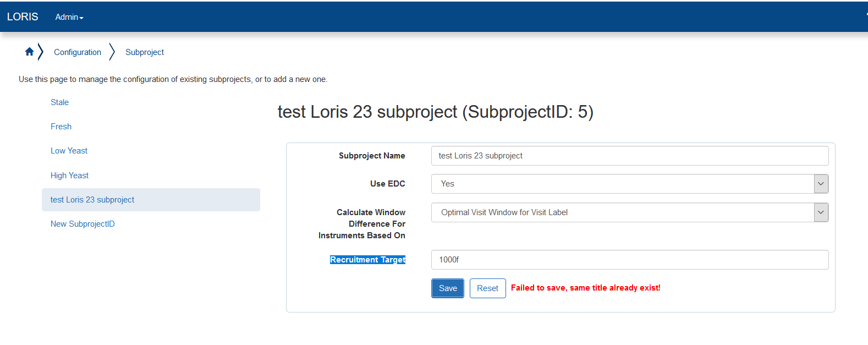This screenshot has height=345, width=868.
Task: Open the Low Yeast subproject
Action: coord(69,150)
